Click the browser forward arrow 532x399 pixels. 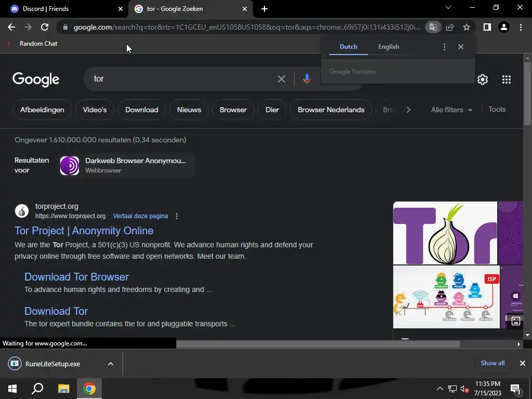point(28,27)
